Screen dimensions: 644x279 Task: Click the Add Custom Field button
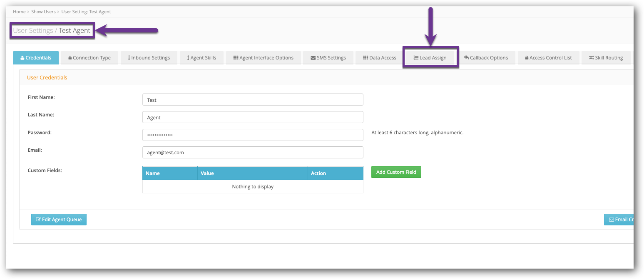pyautogui.click(x=396, y=172)
